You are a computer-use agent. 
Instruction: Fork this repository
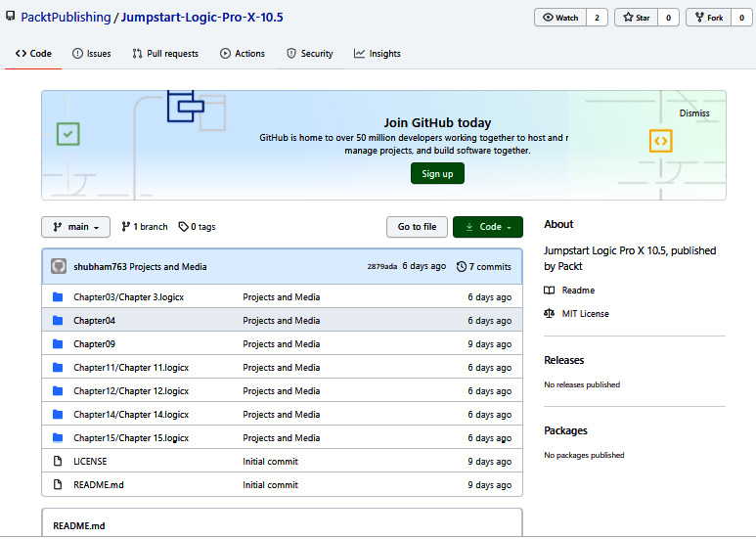709,18
